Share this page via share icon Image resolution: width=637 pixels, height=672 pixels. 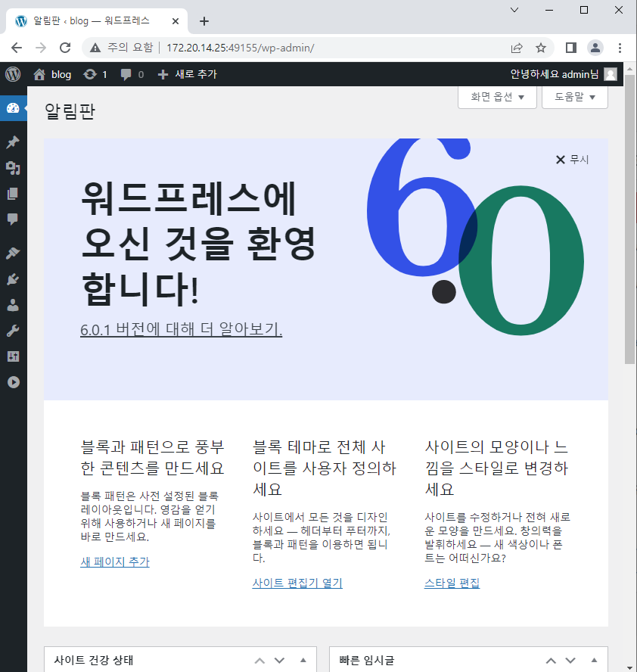coord(517,48)
